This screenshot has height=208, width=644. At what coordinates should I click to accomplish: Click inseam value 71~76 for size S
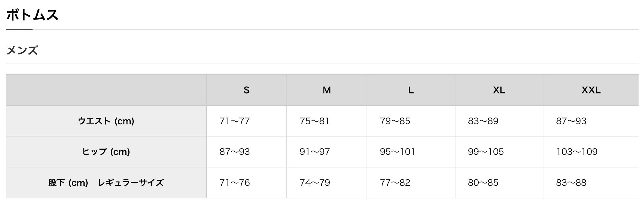[x=235, y=183]
